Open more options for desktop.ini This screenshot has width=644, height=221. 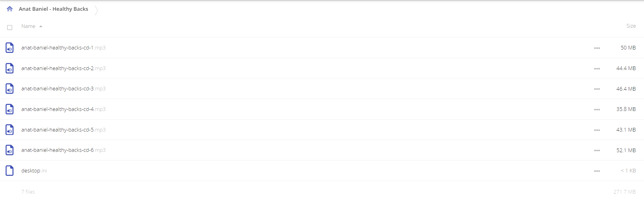[x=597, y=171]
